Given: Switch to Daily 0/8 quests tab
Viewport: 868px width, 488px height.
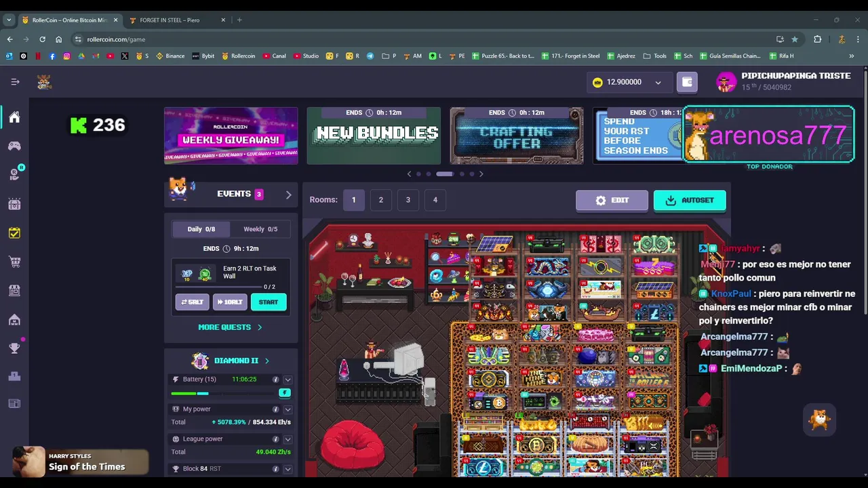Looking at the screenshot, I should pos(201,229).
